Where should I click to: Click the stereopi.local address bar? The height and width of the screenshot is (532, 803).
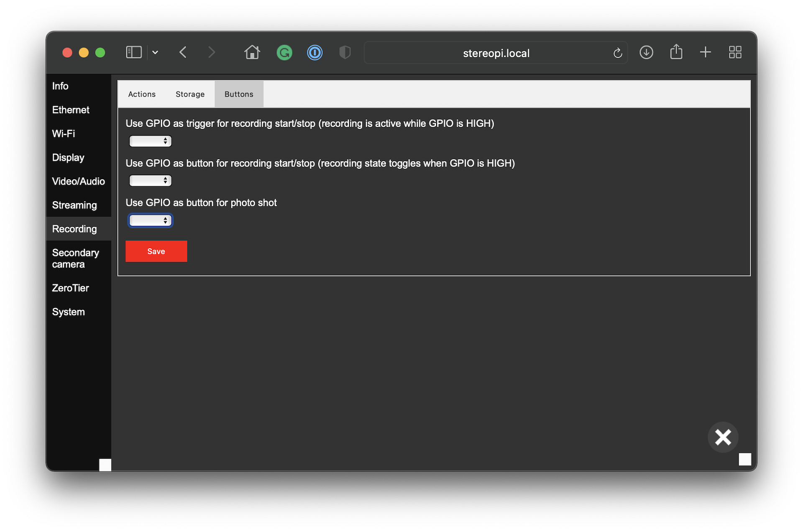496,53
